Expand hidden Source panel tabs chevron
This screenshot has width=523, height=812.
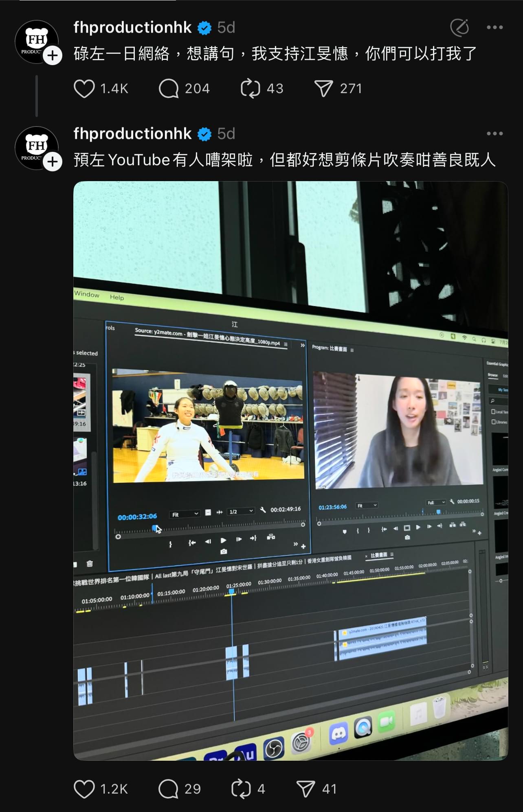pos(303,345)
